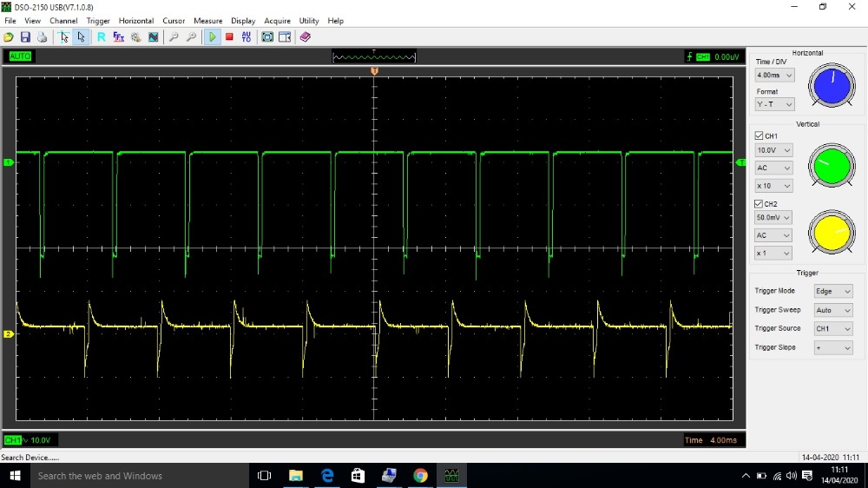Toggle the CH1 checkbox
Viewport: 868px width, 488px height.
coord(759,135)
